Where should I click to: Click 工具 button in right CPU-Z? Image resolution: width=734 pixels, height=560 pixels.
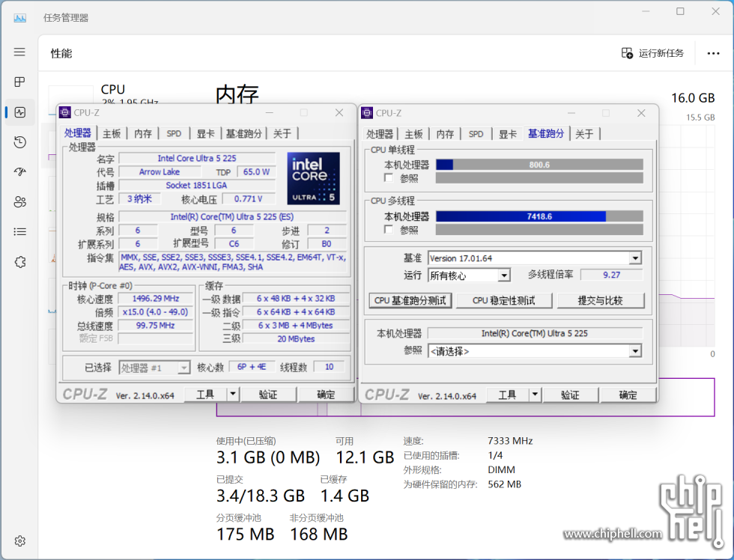coord(508,395)
